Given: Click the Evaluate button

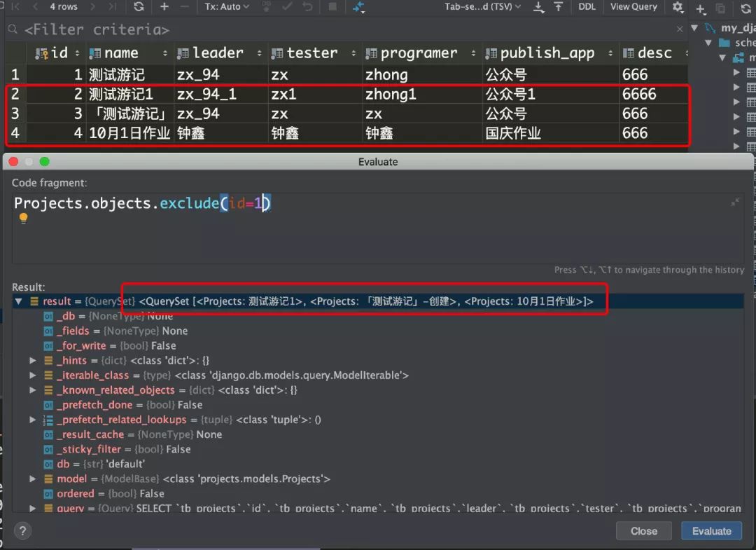Looking at the screenshot, I should click(712, 531).
